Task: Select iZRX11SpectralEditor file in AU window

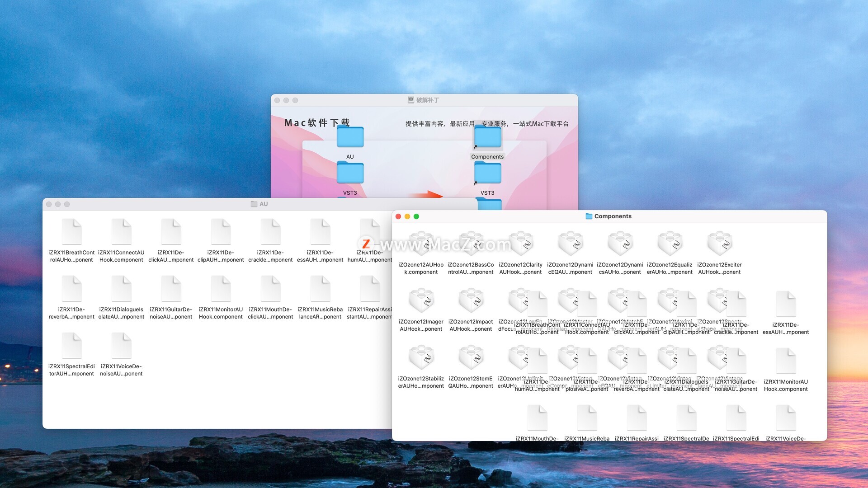Action: point(71,346)
